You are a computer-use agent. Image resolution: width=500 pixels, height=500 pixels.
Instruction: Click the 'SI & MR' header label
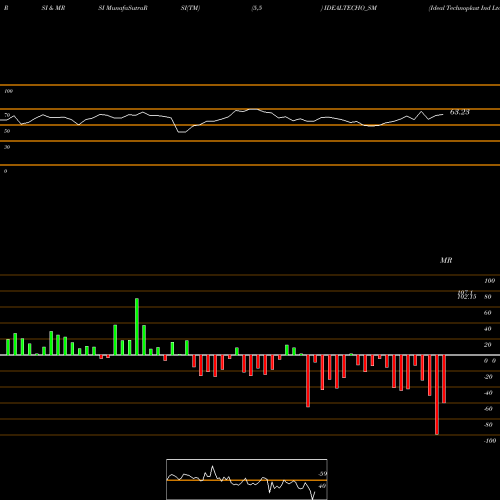pyautogui.click(x=53, y=8)
